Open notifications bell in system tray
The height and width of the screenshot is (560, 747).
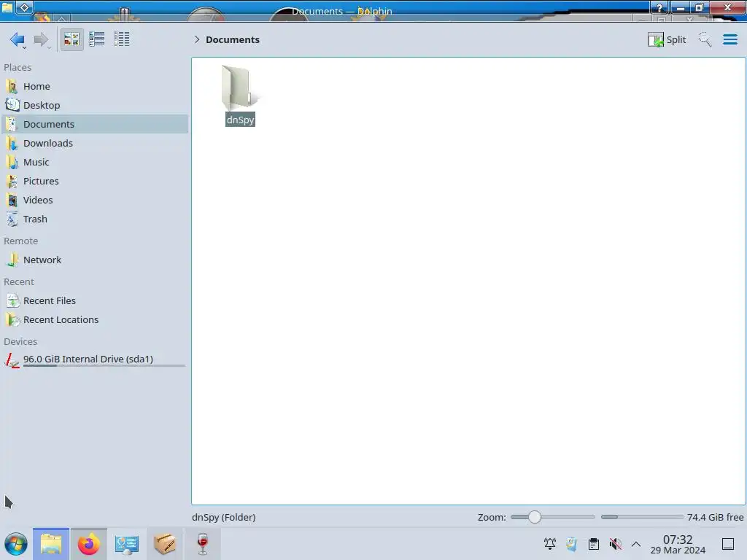(x=550, y=544)
